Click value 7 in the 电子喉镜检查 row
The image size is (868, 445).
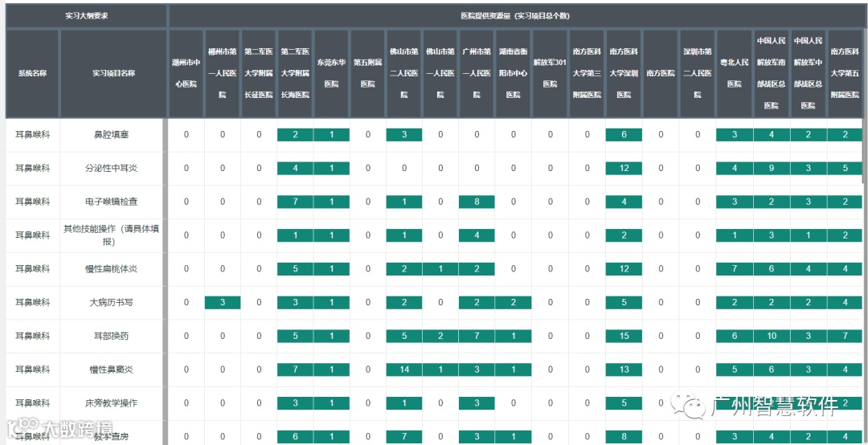click(295, 202)
